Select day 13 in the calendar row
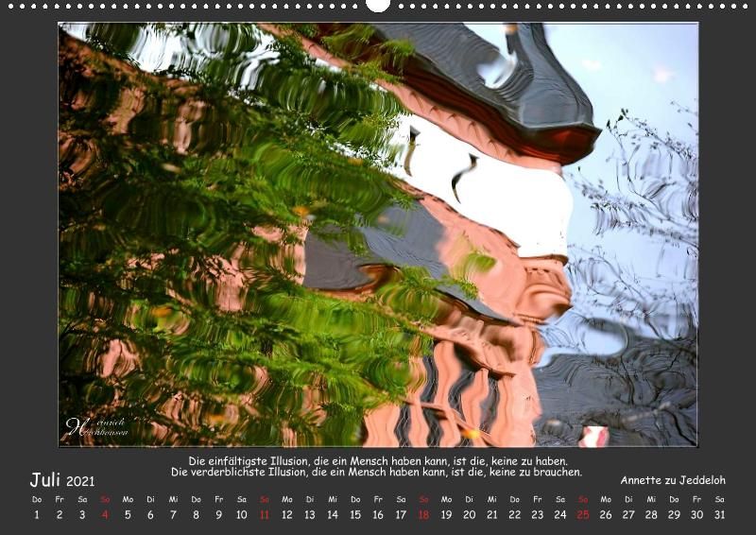The height and width of the screenshot is (535, 756). 310,515
